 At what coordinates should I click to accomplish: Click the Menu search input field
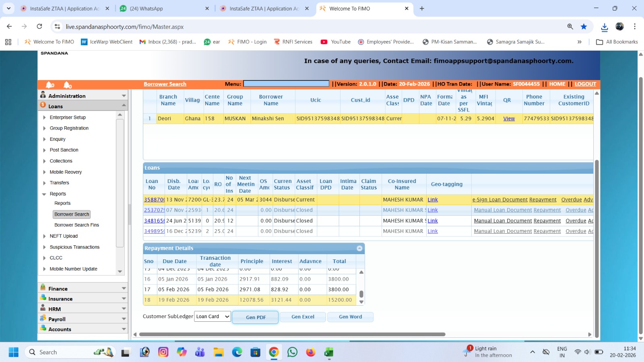[x=286, y=84]
